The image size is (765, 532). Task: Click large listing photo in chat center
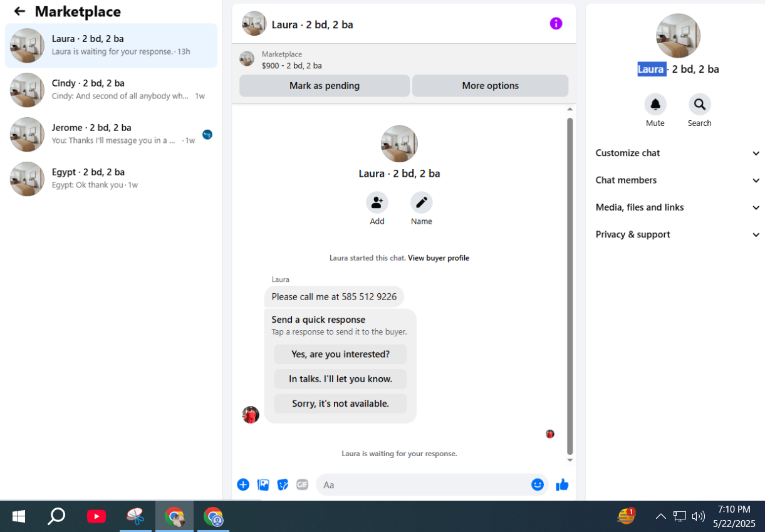point(399,143)
